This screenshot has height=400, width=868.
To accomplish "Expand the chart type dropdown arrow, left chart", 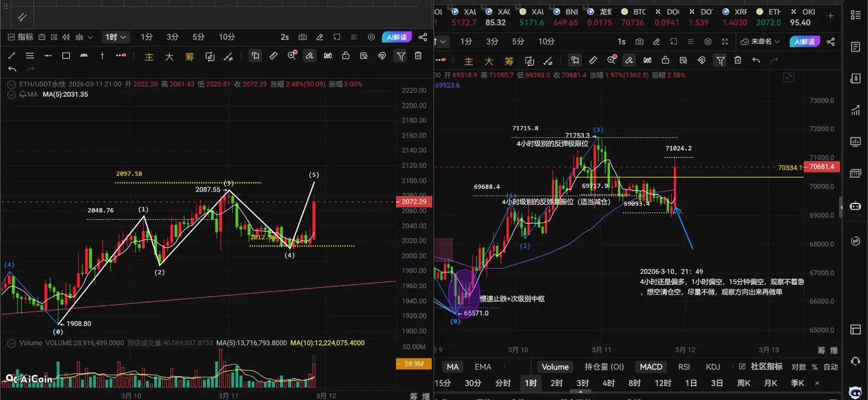I will (x=90, y=37).
